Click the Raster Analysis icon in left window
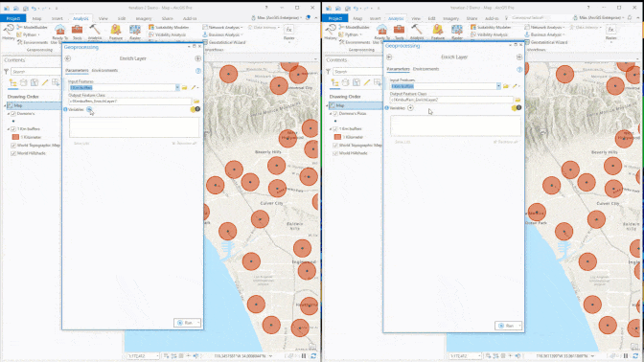Image resolution: width=644 pixels, height=362 pixels. (x=135, y=29)
